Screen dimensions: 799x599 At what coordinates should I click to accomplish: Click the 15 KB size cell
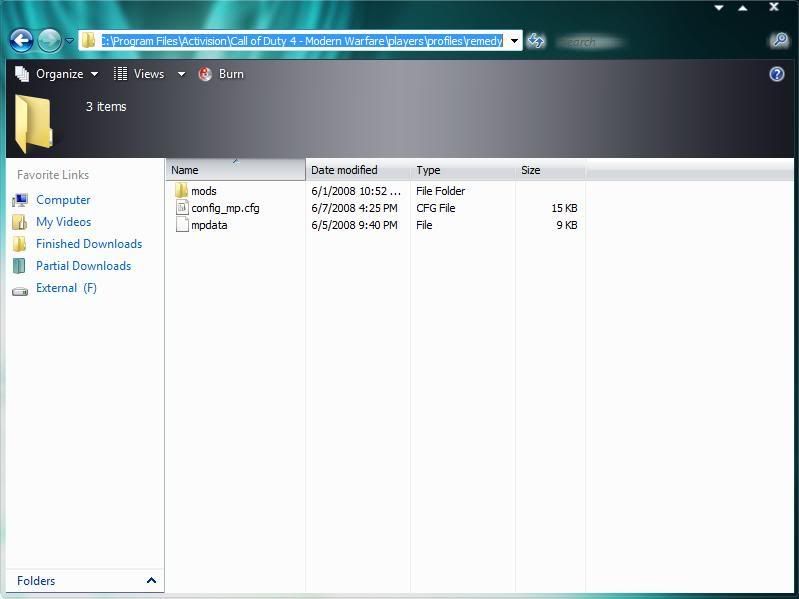click(x=564, y=208)
